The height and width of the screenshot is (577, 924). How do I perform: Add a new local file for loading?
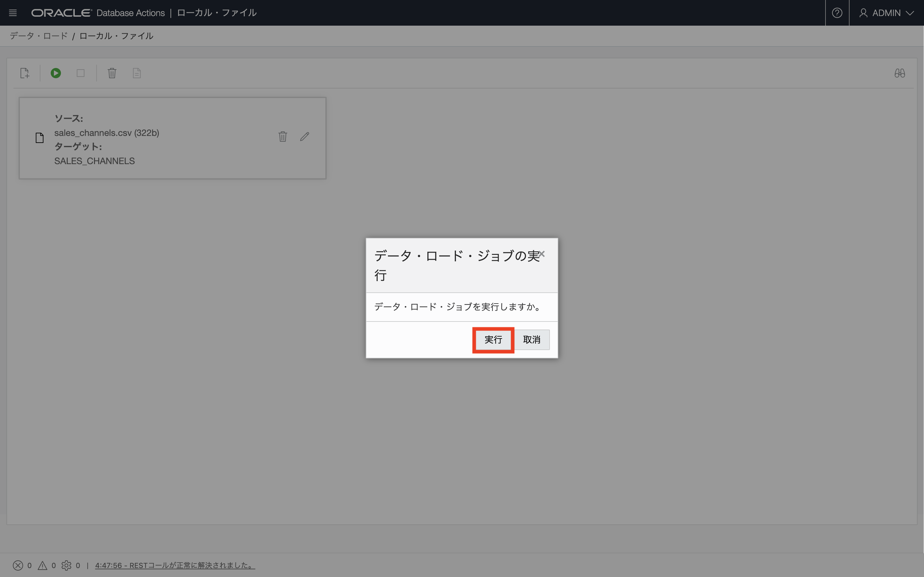click(24, 73)
